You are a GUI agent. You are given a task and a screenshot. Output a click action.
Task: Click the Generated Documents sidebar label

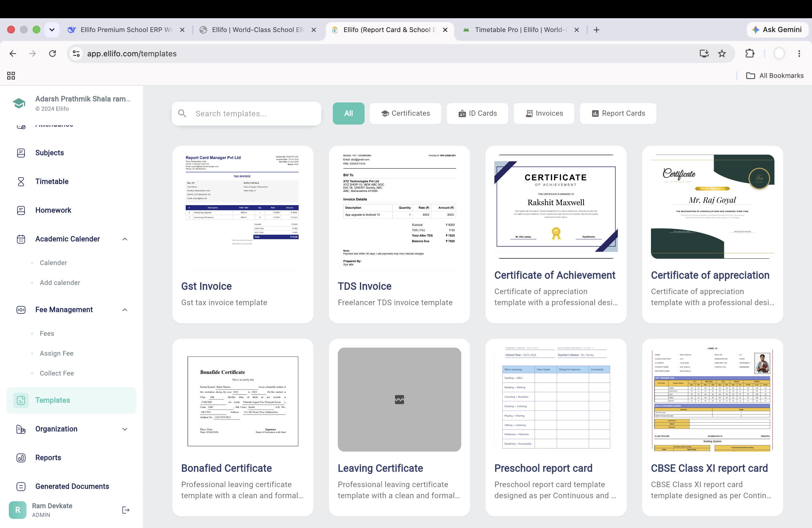click(72, 486)
